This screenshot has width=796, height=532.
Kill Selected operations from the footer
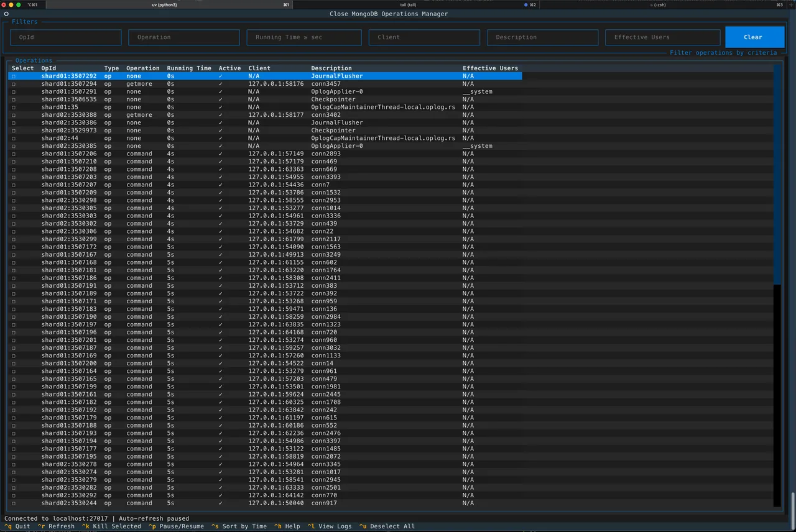[111, 526]
